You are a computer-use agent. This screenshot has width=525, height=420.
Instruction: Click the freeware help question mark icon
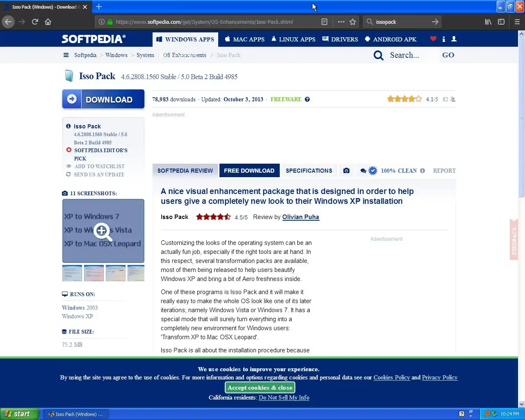click(x=307, y=99)
